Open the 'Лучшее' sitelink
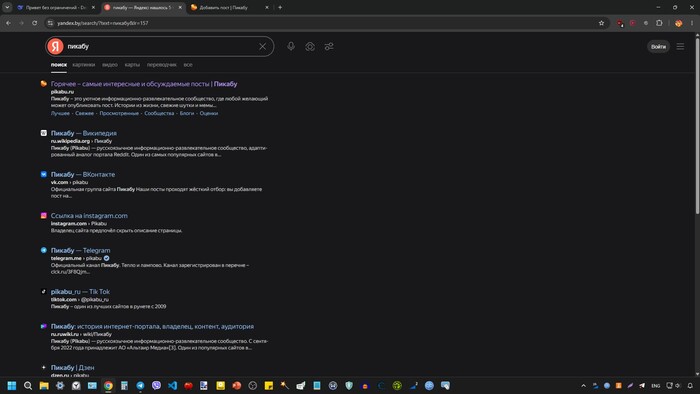The width and height of the screenshot is (700, 394). (x=60, y=113)
